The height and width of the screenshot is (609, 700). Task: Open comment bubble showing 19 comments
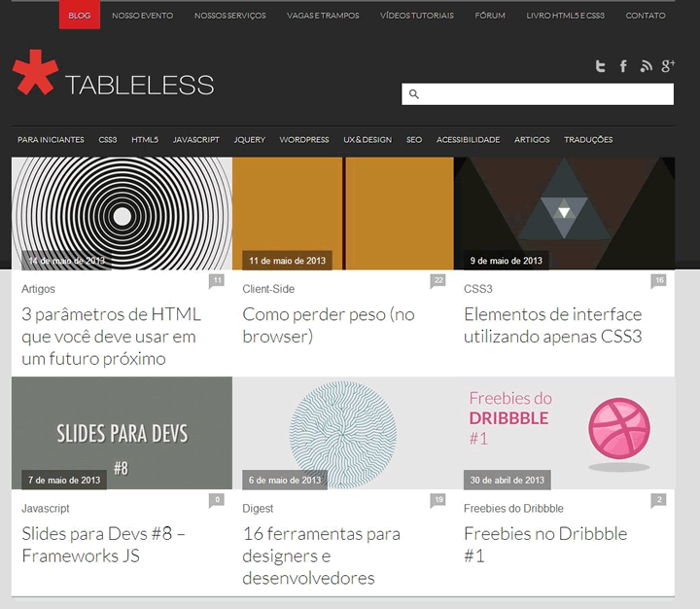437,500
